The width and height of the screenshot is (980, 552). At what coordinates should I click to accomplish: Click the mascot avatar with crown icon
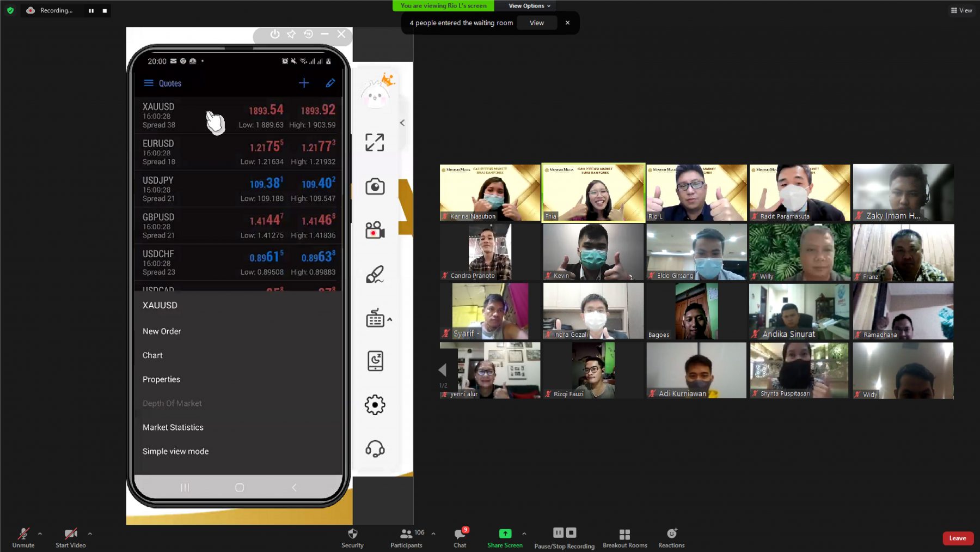click(377, 92)
